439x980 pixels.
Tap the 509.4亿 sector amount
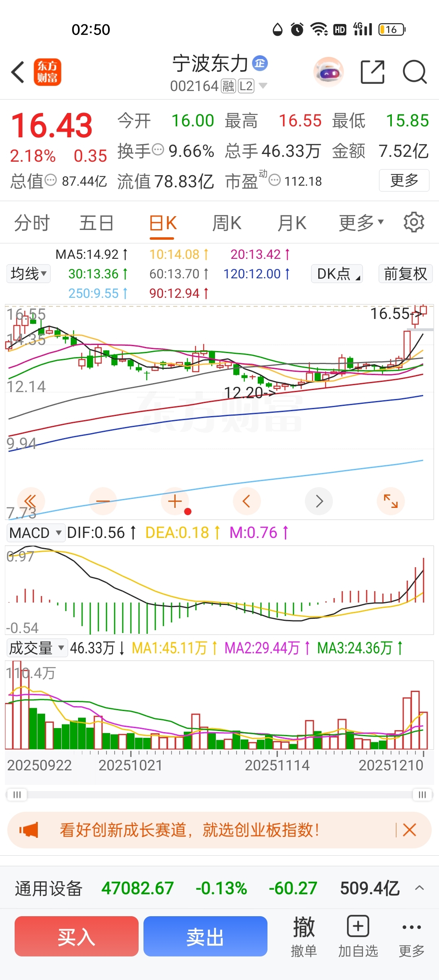[x=370, y=888]
